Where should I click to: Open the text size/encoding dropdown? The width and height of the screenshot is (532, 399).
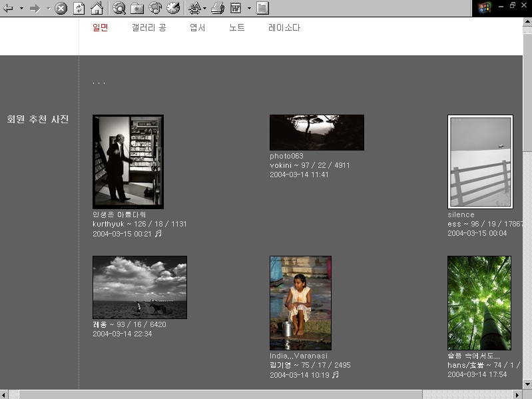coord(196,8)
